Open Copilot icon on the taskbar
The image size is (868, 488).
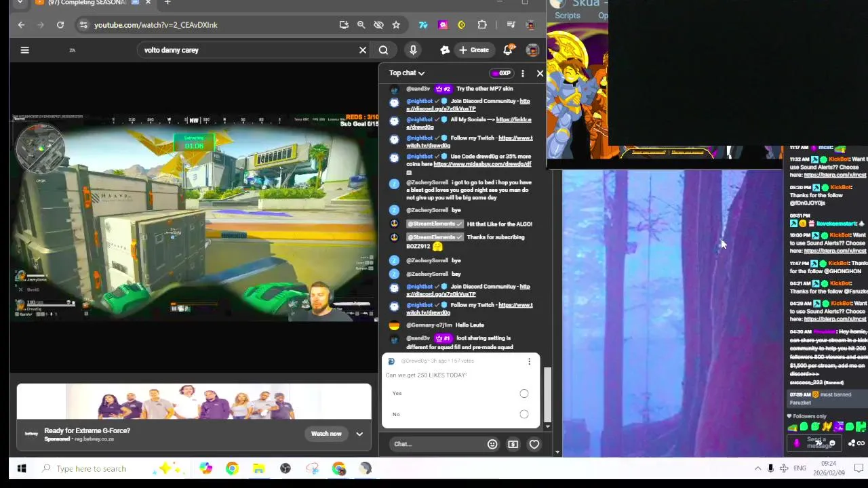click(x=205, y=468)
